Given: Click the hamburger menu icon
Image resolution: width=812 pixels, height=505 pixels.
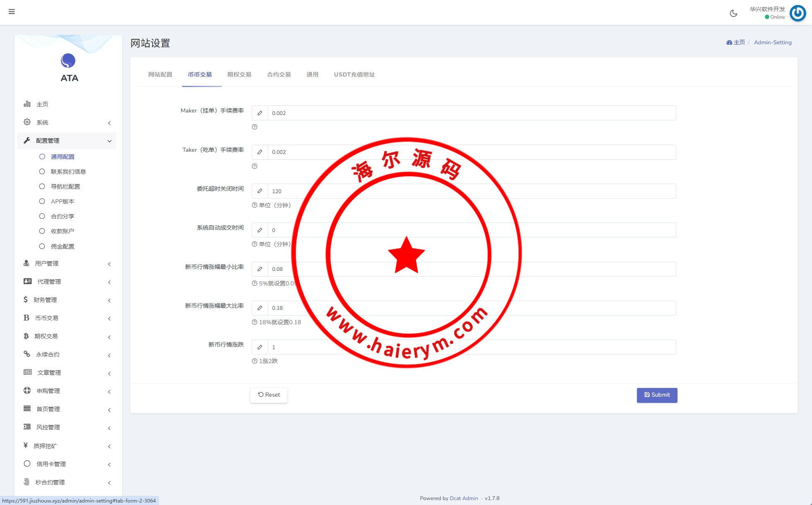Looking at the screenshot, I should [x=12, y=12].
